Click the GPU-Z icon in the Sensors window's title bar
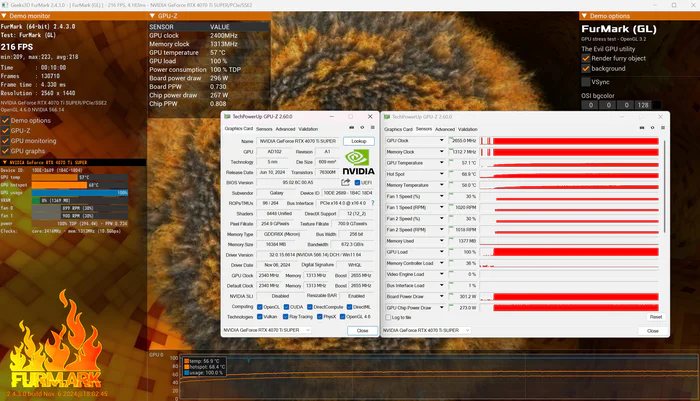This screenshot has height=401, width=700. 387,117
